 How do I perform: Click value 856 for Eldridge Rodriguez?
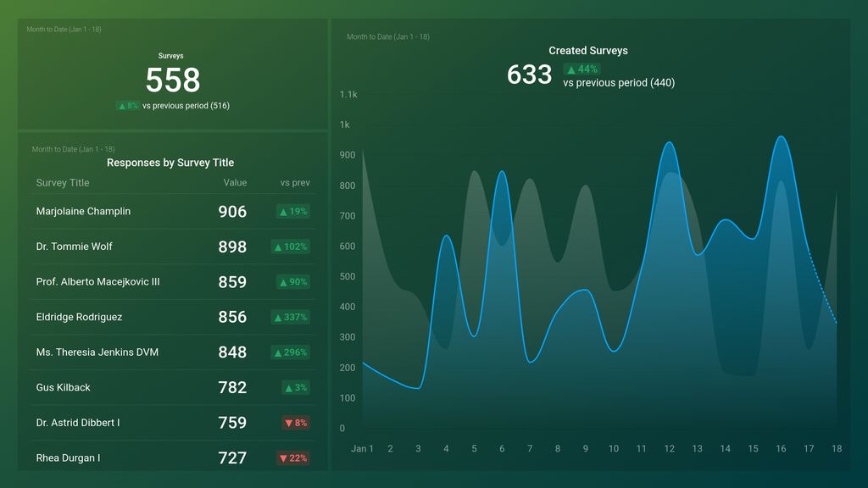[x=232, y=317]
